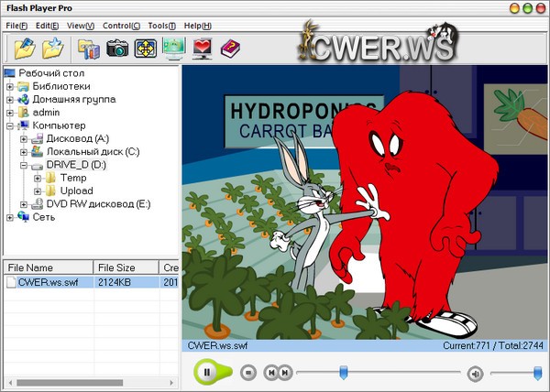Mute audio using the speaker button
The height and width of the screenshot is (392, 550).
click(x=475, y=372)
